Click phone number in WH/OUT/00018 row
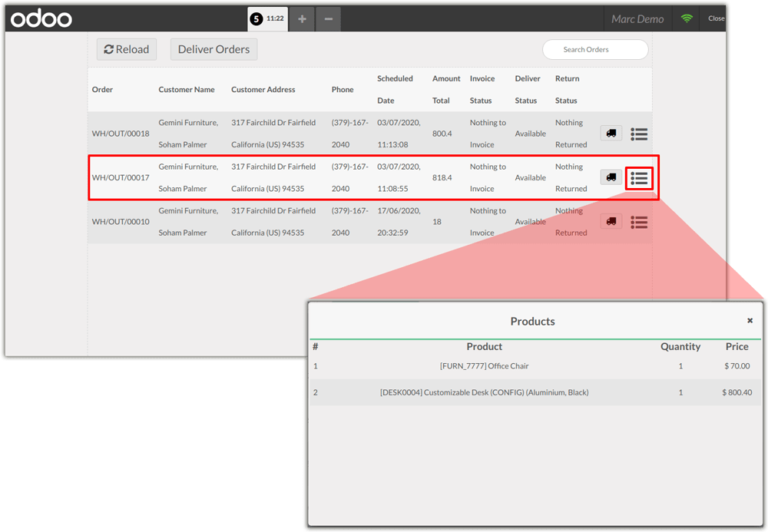This screenshot has height=532, width=768. pyautogui.click(x=349, y=134)
